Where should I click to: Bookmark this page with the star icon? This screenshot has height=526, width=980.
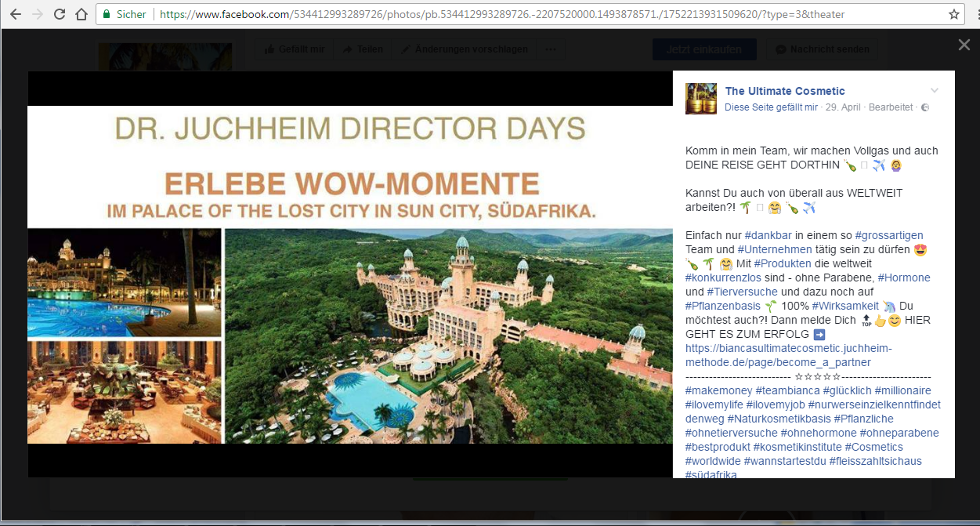(954, 14)
